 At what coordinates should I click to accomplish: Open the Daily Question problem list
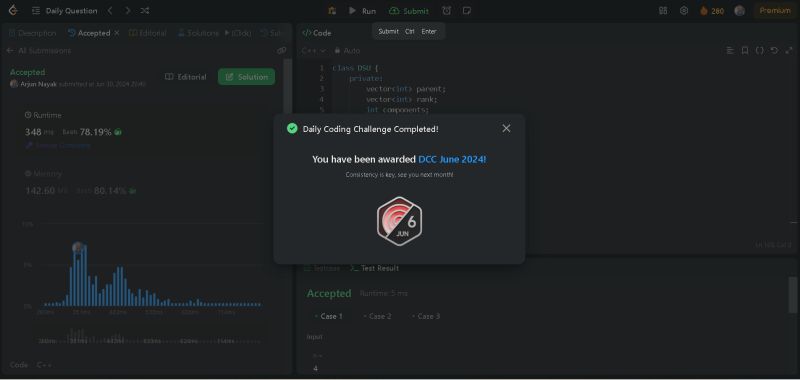point(64,11)
